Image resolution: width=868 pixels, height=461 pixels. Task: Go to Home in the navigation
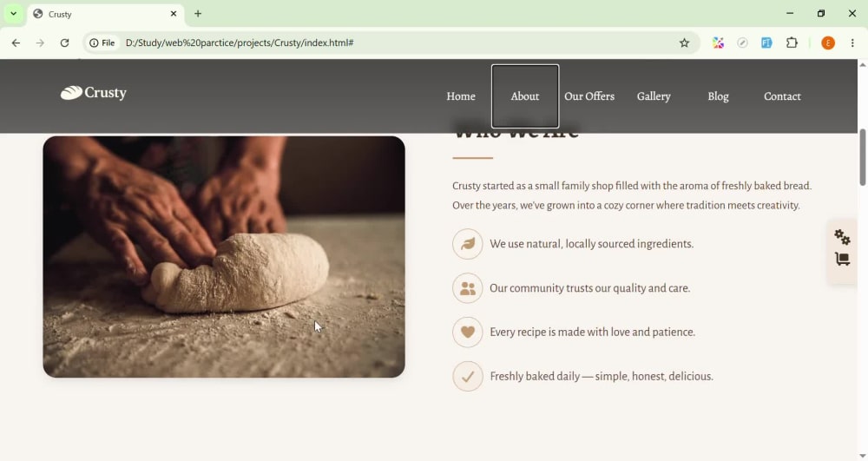click(461, 96)
